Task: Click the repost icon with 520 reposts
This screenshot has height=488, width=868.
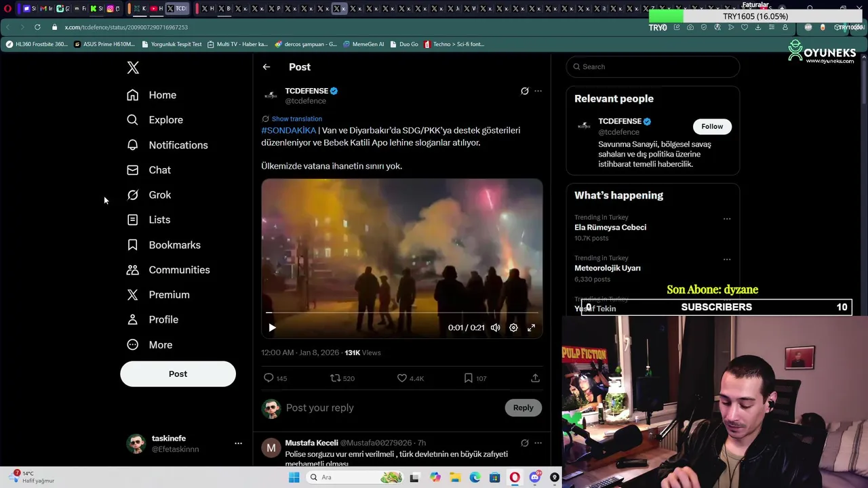Action: (x=335, y=378)
